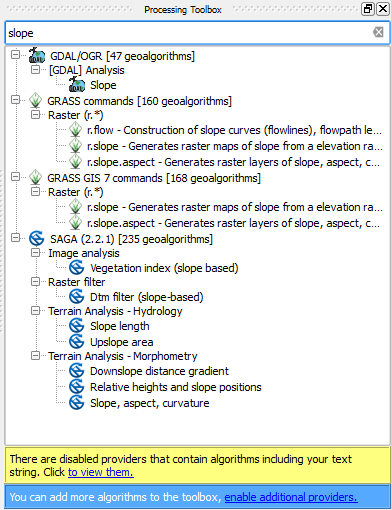The image size is (392, 510).
Task: Collapse Raster (r.*) under GRASS GIS 7
Action: (x=35, y=192)
